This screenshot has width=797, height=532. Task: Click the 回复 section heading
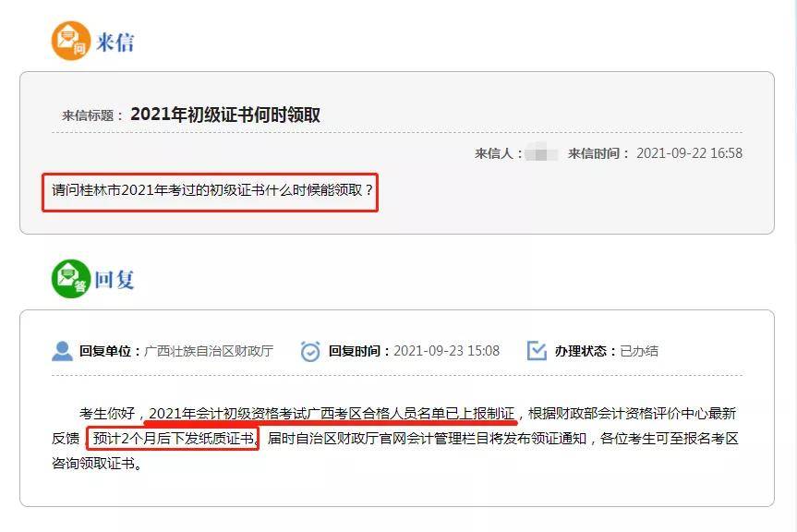click(115, 280)
